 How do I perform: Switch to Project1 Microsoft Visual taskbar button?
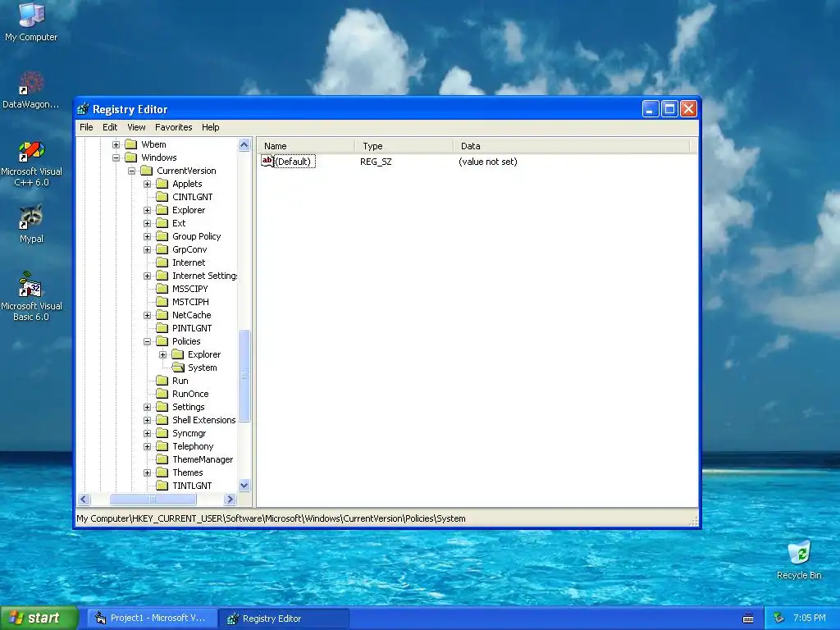(x=153, y=618)
